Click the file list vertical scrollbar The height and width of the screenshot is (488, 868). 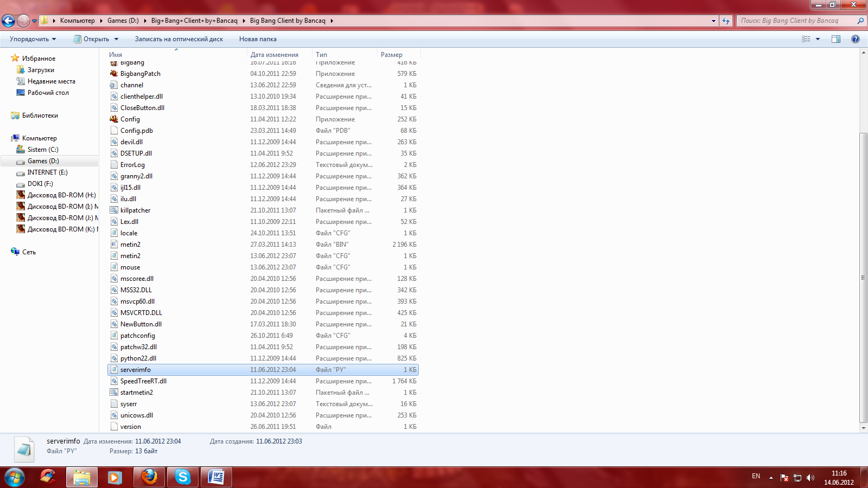pos(863,278)
